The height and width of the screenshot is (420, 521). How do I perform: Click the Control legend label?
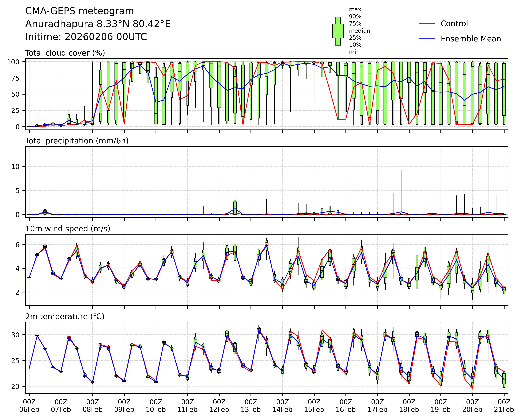pos(454,24)
